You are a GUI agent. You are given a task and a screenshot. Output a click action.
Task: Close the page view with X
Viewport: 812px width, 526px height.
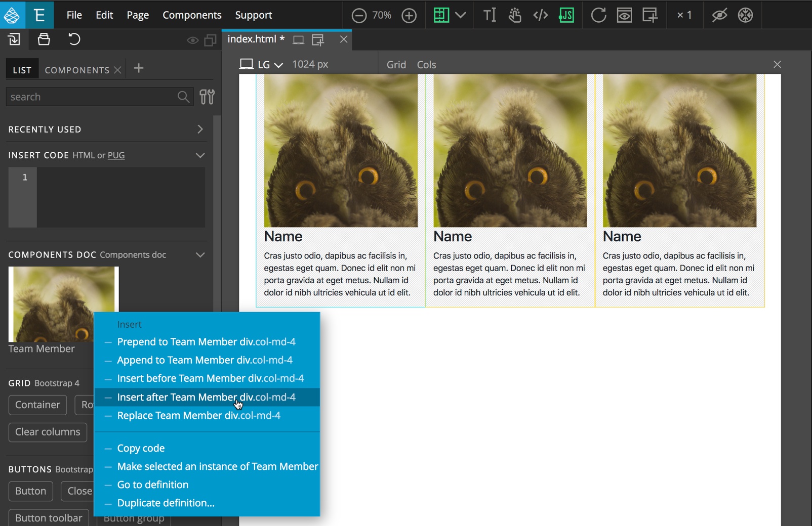(778, 64)
